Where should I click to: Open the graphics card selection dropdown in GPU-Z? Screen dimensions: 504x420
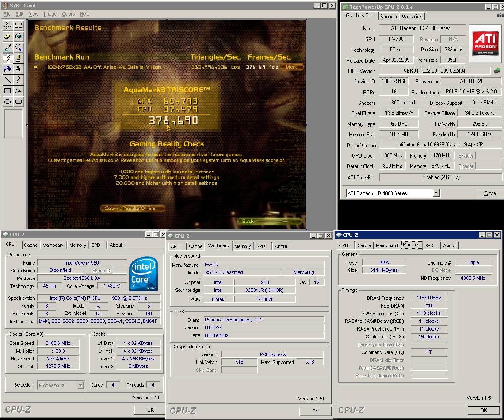point(436,193)
